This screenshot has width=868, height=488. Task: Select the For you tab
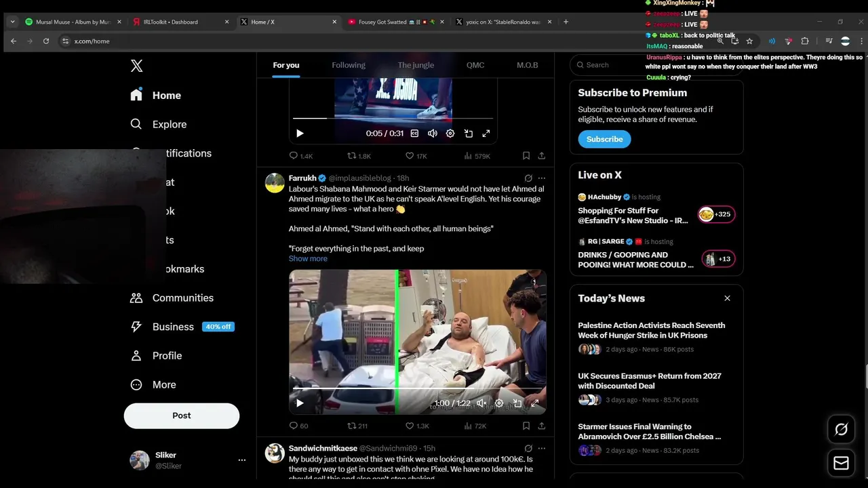click(286, 65)
